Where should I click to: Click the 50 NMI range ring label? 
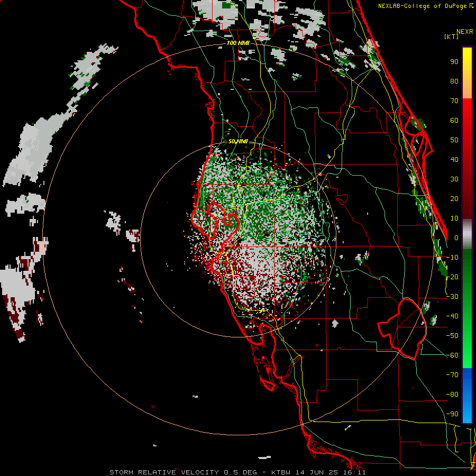tap(238, 141)
